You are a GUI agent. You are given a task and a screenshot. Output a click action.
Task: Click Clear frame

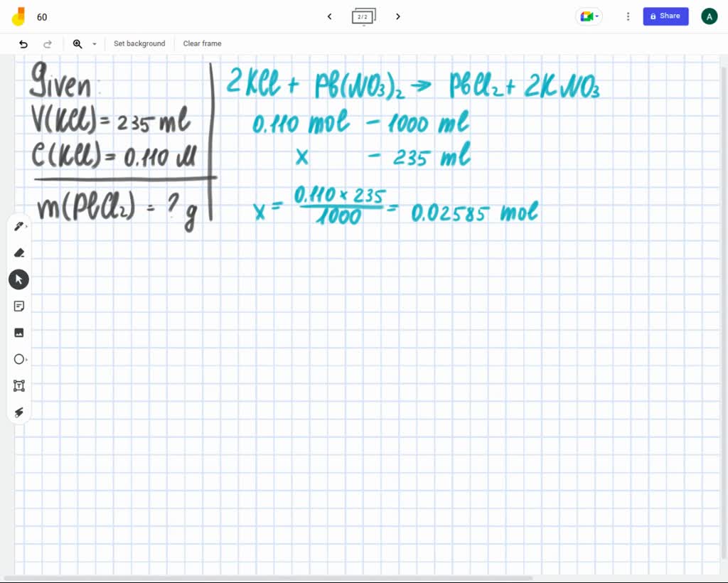click(x=202, y=43)
